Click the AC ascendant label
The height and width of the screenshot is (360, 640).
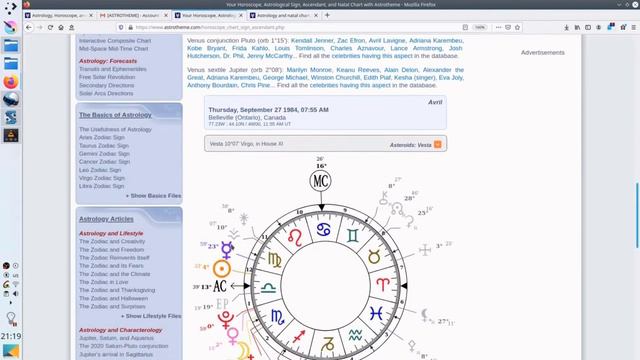click(220, 287)
